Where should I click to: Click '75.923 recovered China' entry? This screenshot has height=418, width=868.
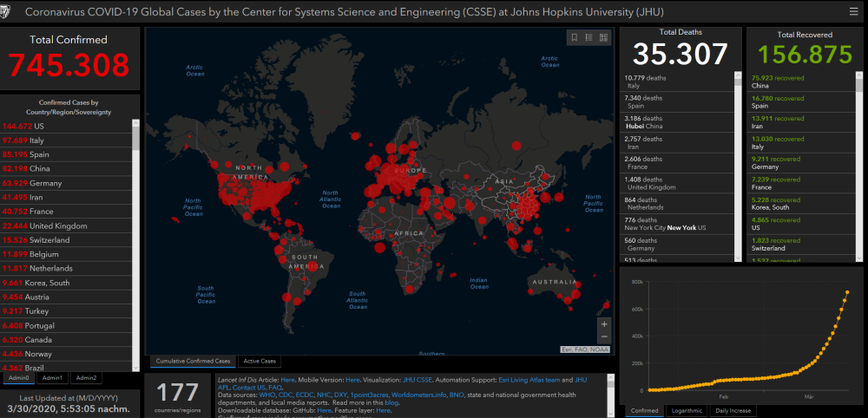801,82
